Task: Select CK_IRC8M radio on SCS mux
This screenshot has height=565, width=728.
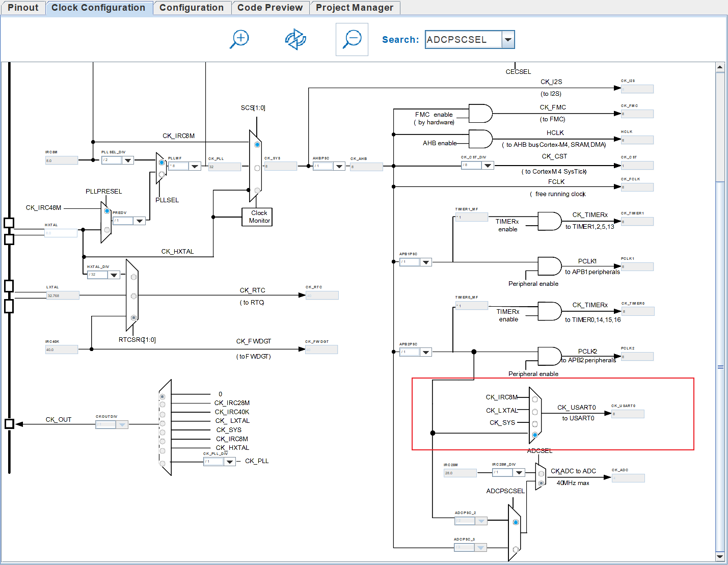Action: [257, 145]
